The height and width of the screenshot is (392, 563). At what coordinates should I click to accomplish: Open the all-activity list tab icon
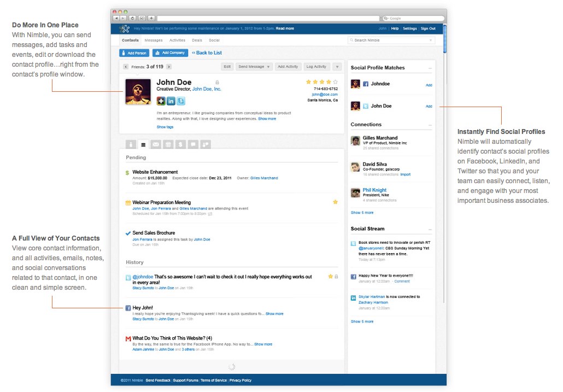coord(143,144)
